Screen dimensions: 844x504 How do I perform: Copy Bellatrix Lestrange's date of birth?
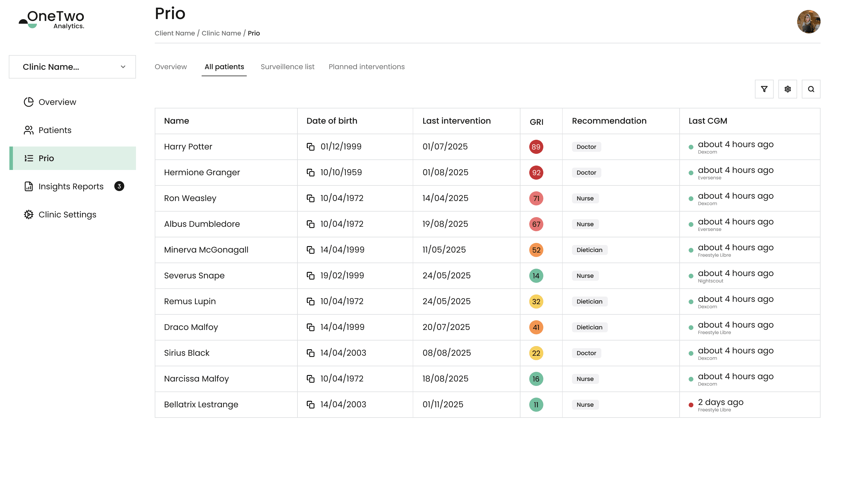[310, 404]
